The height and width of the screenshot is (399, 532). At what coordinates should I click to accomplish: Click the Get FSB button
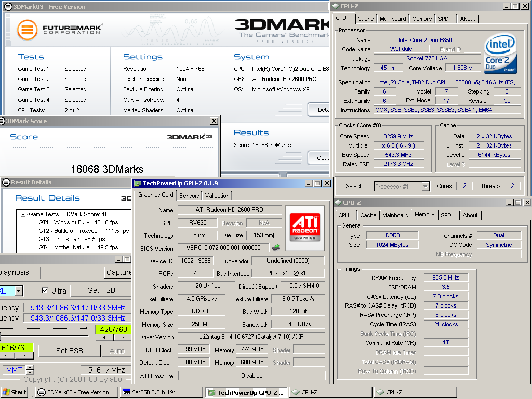tap(101, 291)
